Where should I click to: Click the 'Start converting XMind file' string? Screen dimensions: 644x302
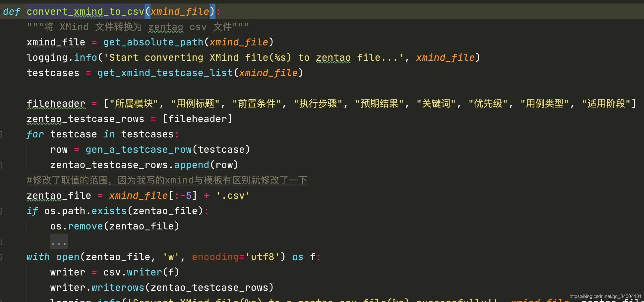[254, 58]
